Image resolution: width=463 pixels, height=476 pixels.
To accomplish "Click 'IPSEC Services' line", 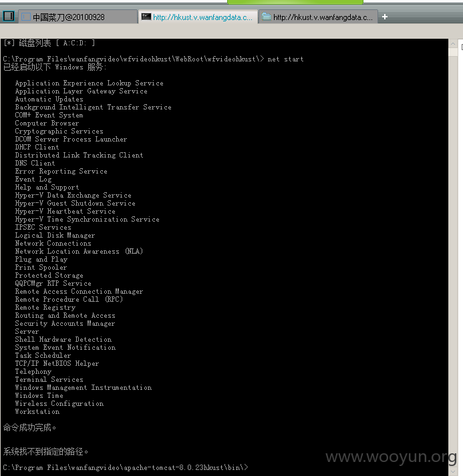I will coord(43,228).
